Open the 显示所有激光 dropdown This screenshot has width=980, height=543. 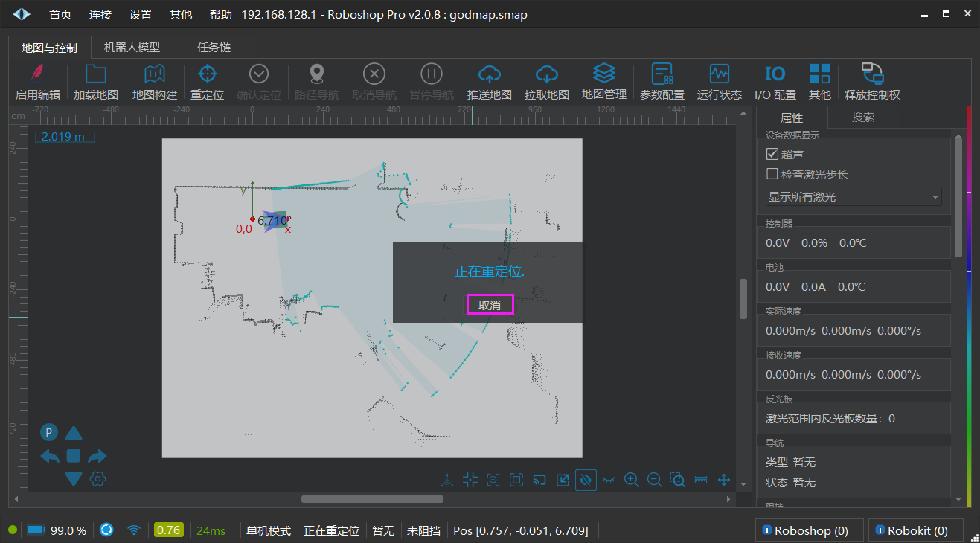853,197
